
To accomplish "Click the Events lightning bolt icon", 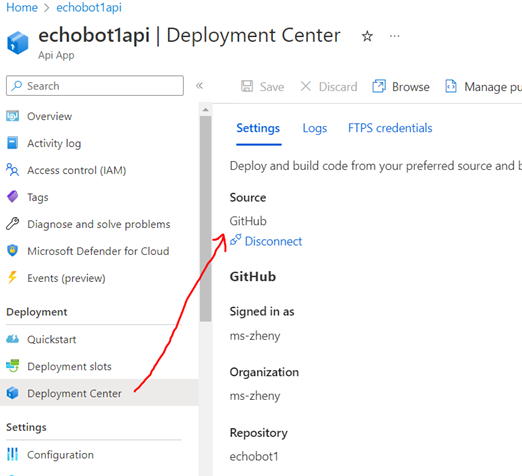I will pyautogui.click(x=13, y=277).
